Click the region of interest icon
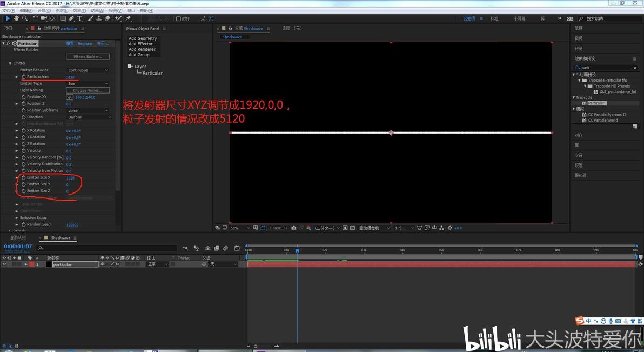644x352 pixels. [x=345, y=228]
